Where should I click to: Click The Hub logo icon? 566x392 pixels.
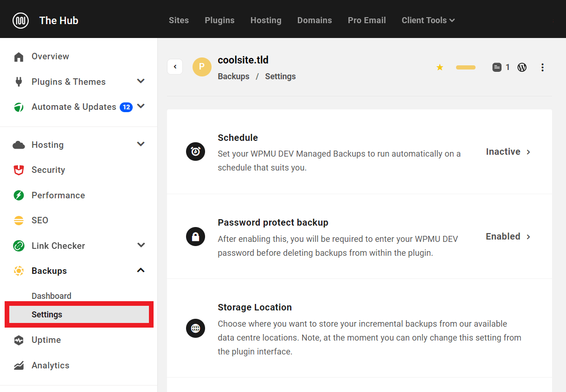19,19
